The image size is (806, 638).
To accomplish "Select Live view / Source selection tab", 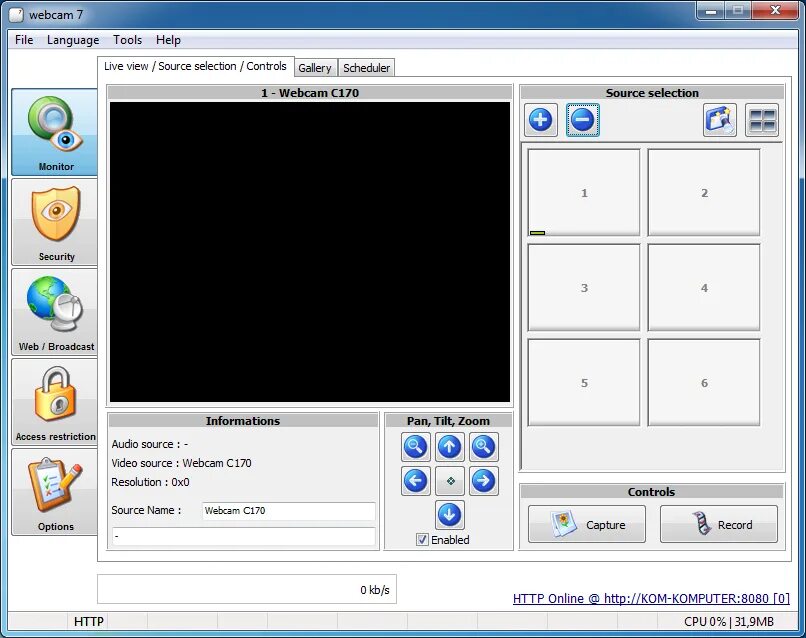I will coord(195,66).
